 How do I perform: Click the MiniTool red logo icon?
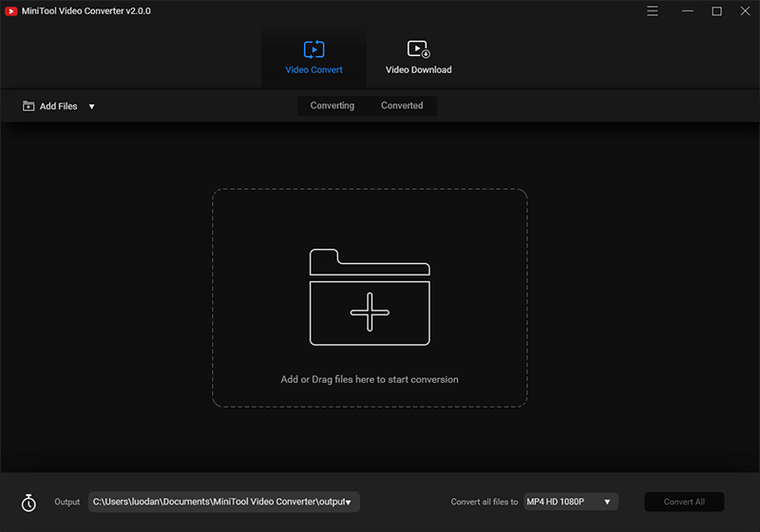pos(10,11)
